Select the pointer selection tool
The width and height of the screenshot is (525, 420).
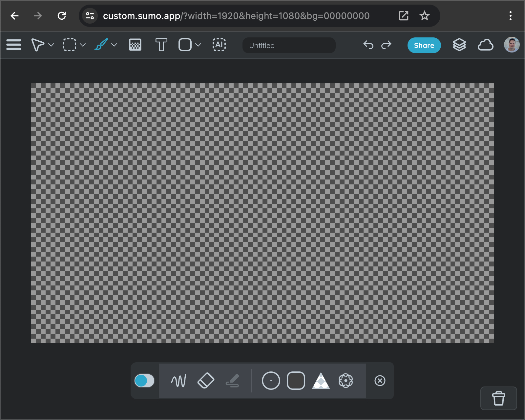pyautogui.click(x=38, y=45)
